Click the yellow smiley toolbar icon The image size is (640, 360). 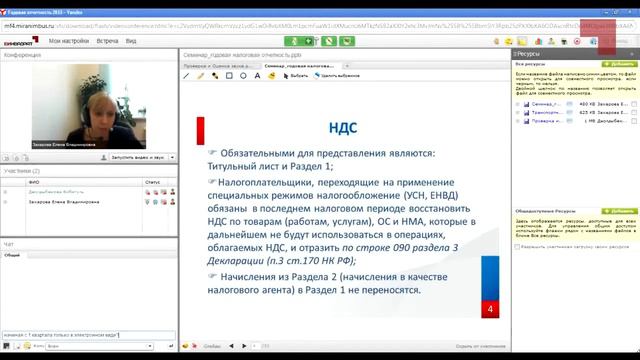[509, 41]
